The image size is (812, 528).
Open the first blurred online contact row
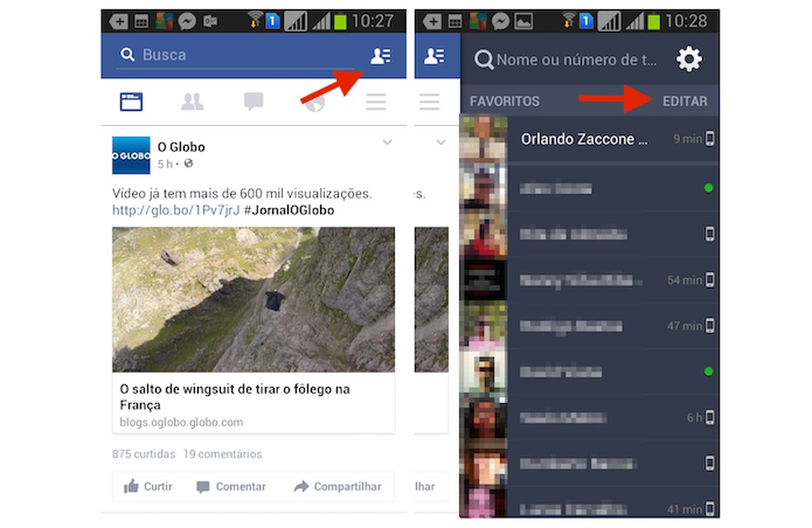[589, 188]
